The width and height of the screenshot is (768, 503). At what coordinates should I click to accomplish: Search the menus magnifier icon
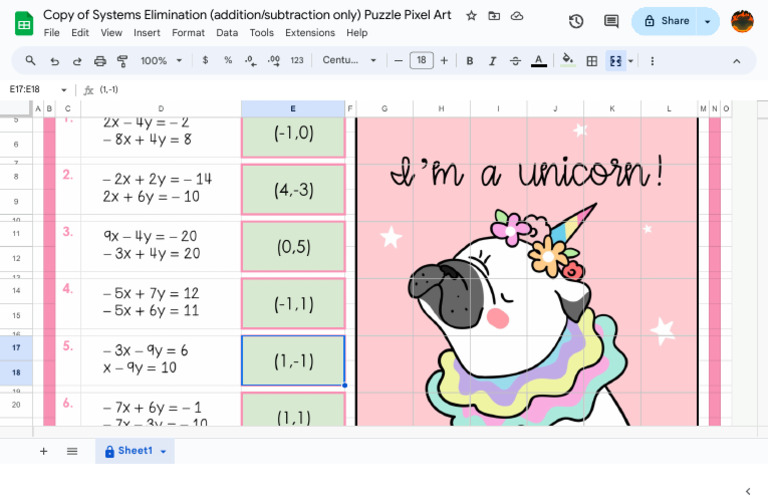(x=30, y=61)
